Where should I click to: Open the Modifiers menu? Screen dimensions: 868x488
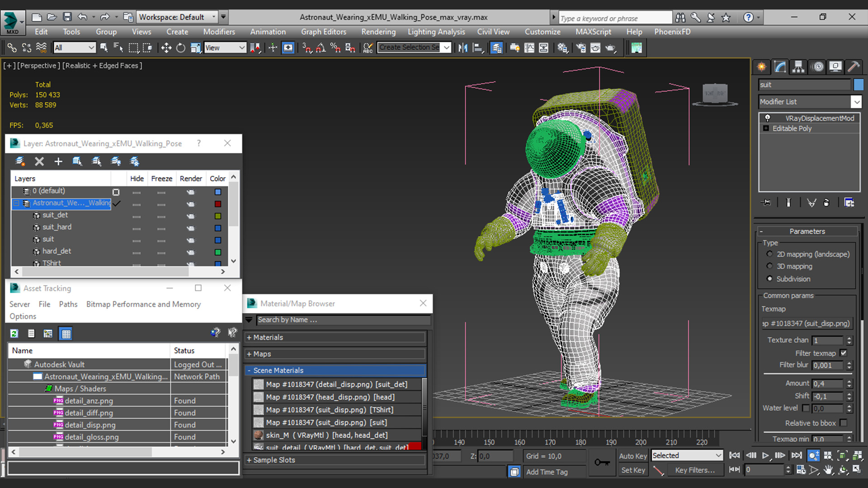pyautogui.click(x=219, y=32)
